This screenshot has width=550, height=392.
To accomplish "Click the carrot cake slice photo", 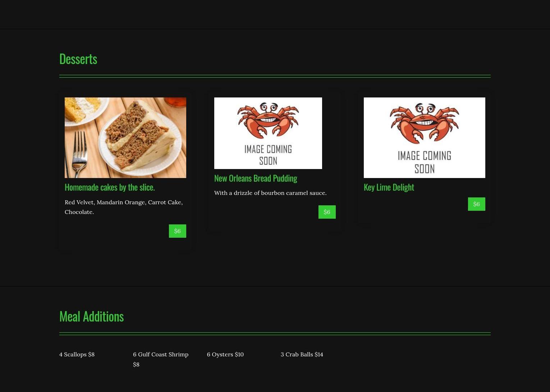I will point(125,138).
